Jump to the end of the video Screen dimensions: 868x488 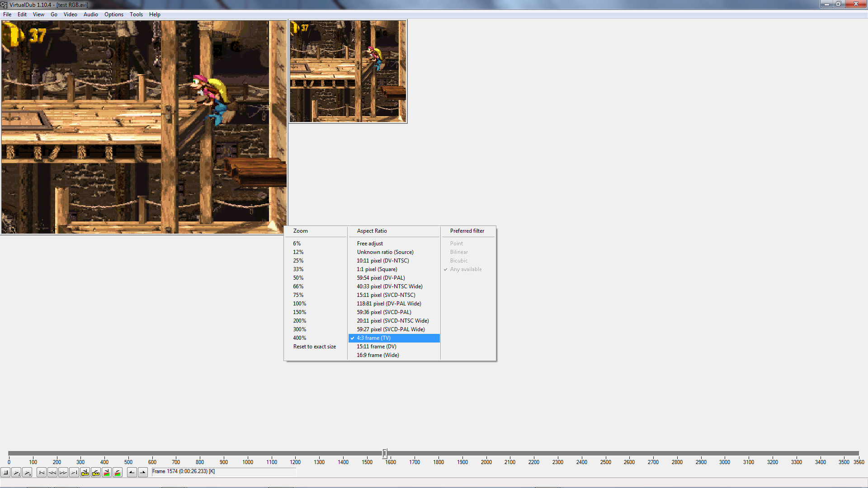(x=74, y=472)
